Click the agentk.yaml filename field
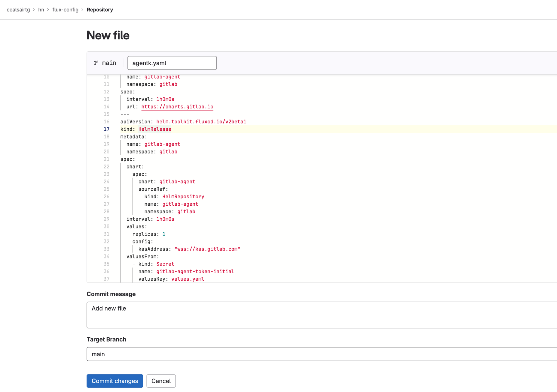The height and width of the screenshot is (392, 557). [x=172, y=63]
